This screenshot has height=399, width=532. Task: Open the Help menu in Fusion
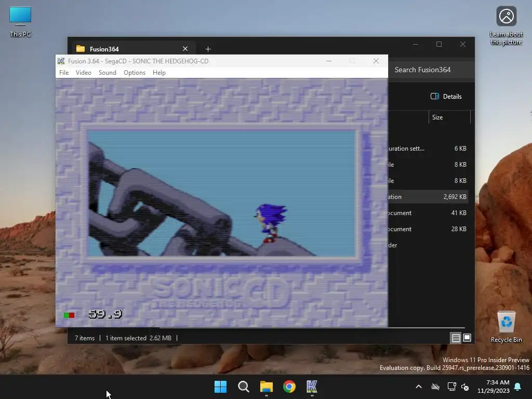(x=159, y=73)
